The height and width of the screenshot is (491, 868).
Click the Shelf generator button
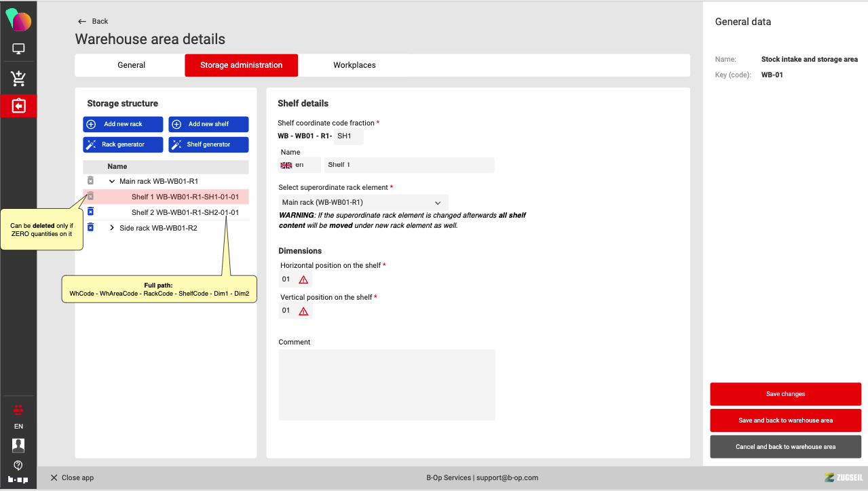tap(208, 144)
